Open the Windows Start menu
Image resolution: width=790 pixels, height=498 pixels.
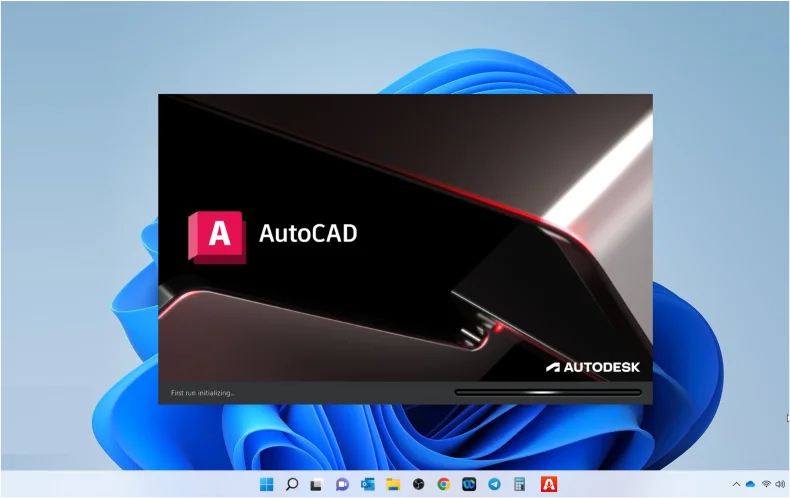(x=267, y=484)
